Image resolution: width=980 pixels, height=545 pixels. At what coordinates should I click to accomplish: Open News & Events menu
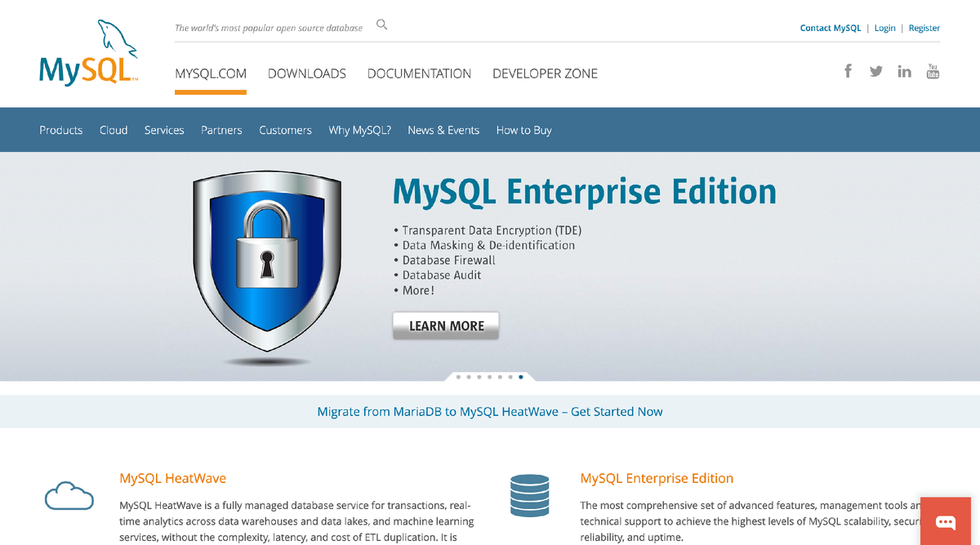(x=443, y=130)
